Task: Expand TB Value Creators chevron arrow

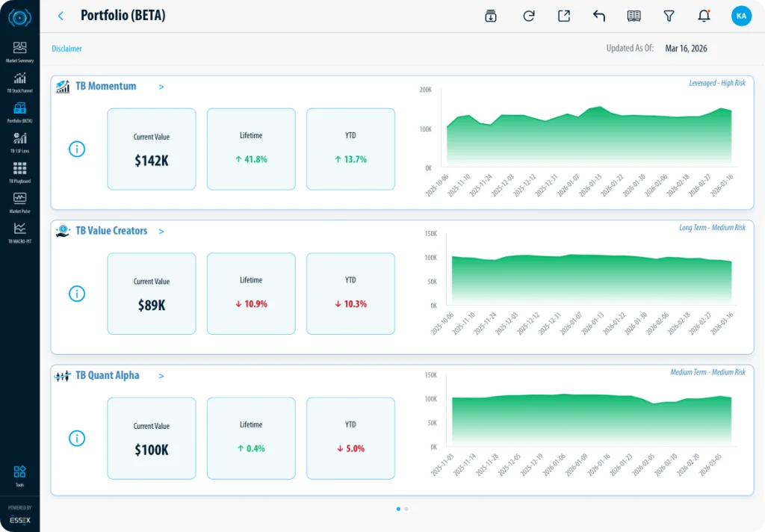Action: (161, 232)
